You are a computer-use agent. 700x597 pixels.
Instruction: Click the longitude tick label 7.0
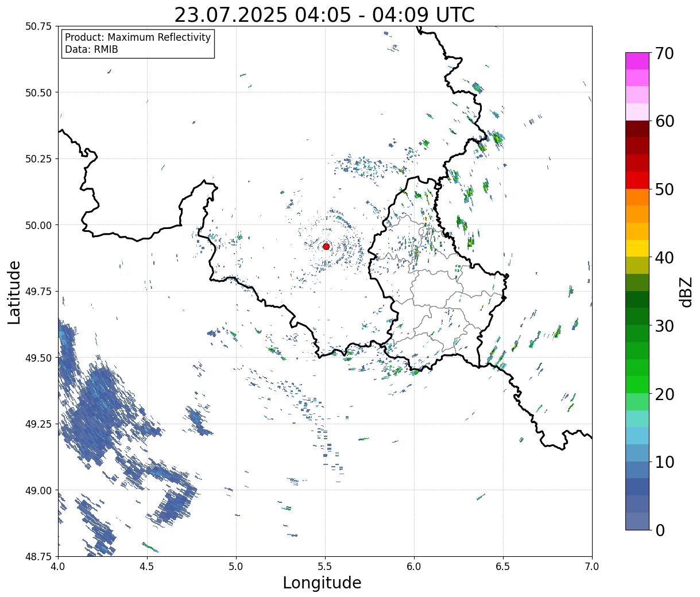click(592, 567)
